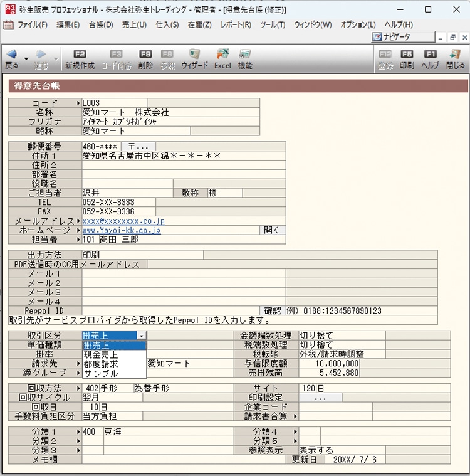The width and height of the screenshot is (470, 476).
Task: Click the TEL field 052-XXX-3333
Action: click(x=118, y=202)
